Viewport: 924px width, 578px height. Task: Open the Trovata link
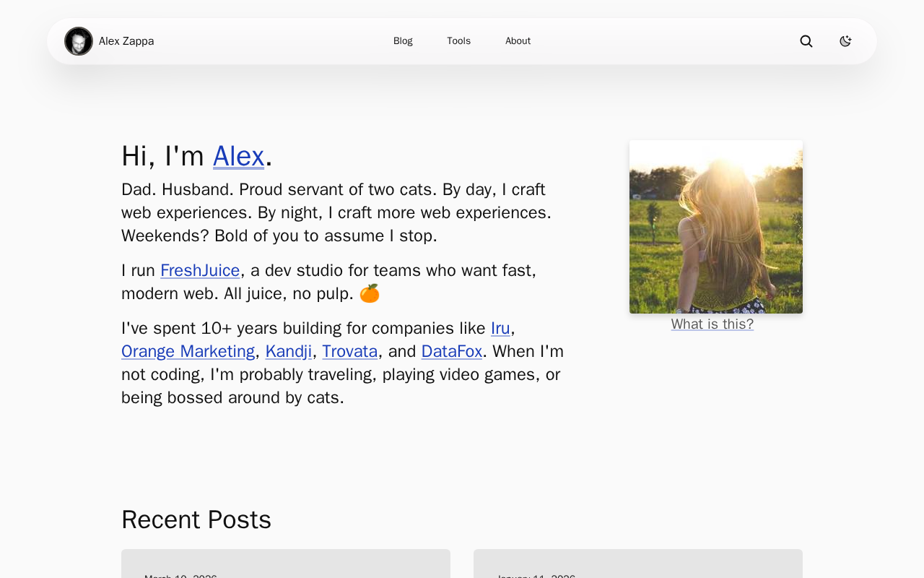coord(350,351)
